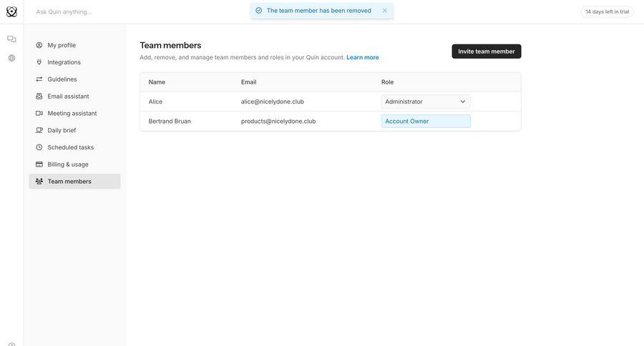
Task: Select Email assistant in sidebar
Action: (74, 96)
